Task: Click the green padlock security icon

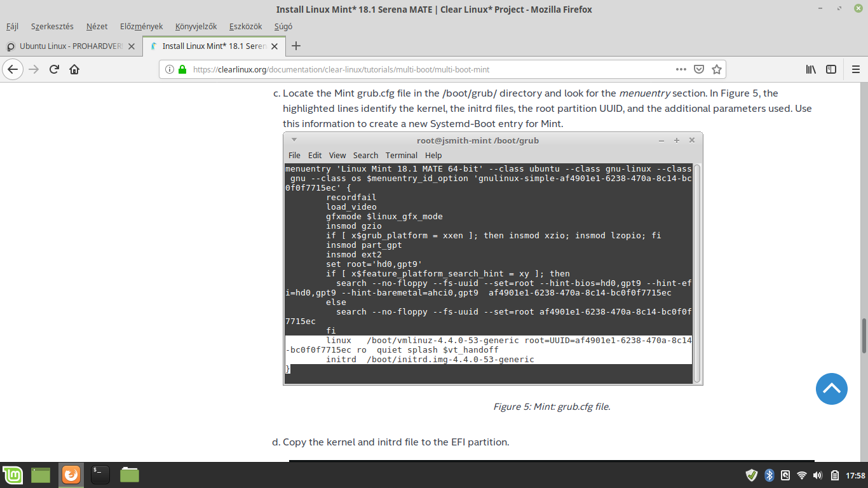Action: pos(182,69)
